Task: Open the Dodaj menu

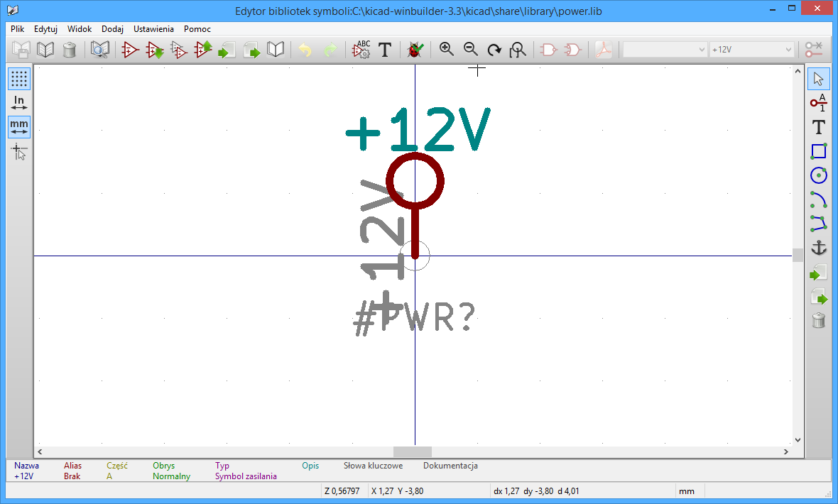Action: pos(112,29)
